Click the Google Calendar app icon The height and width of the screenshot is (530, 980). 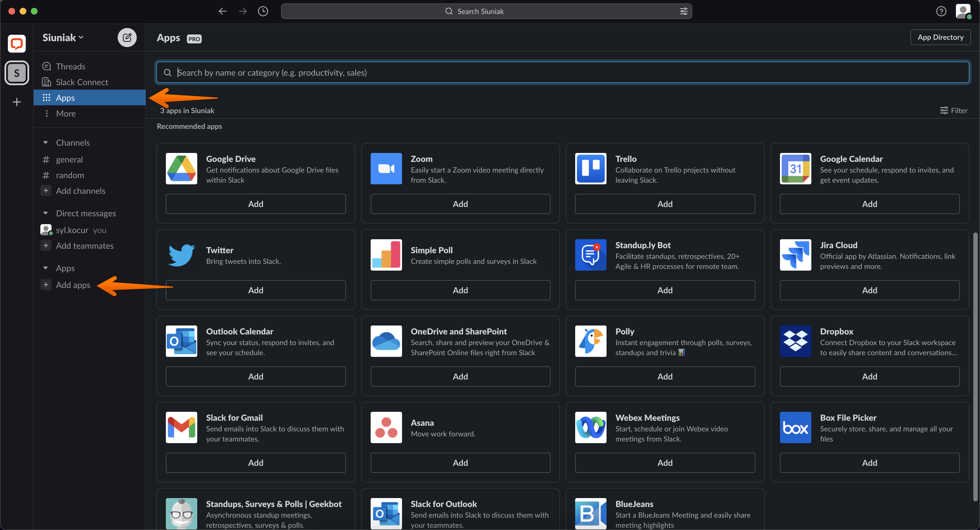(795, 169)
